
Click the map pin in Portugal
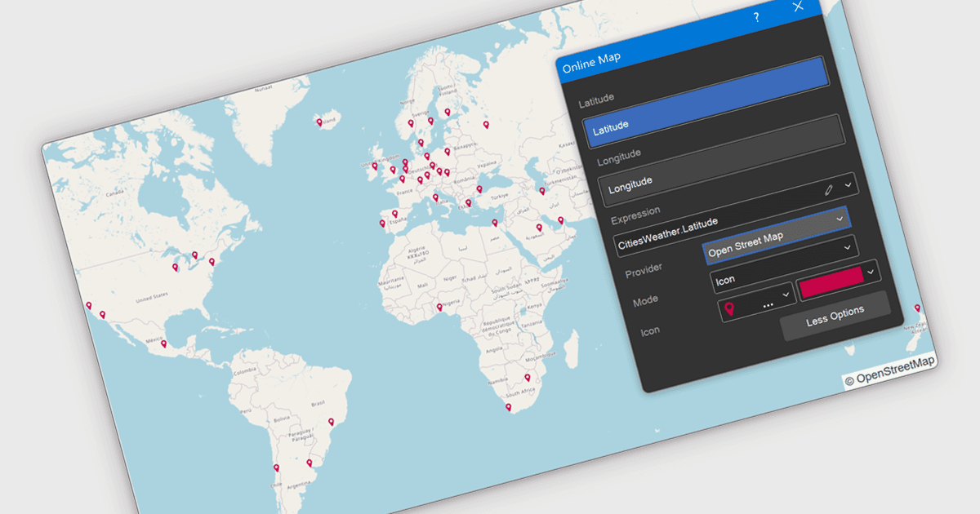click(381, 223)
